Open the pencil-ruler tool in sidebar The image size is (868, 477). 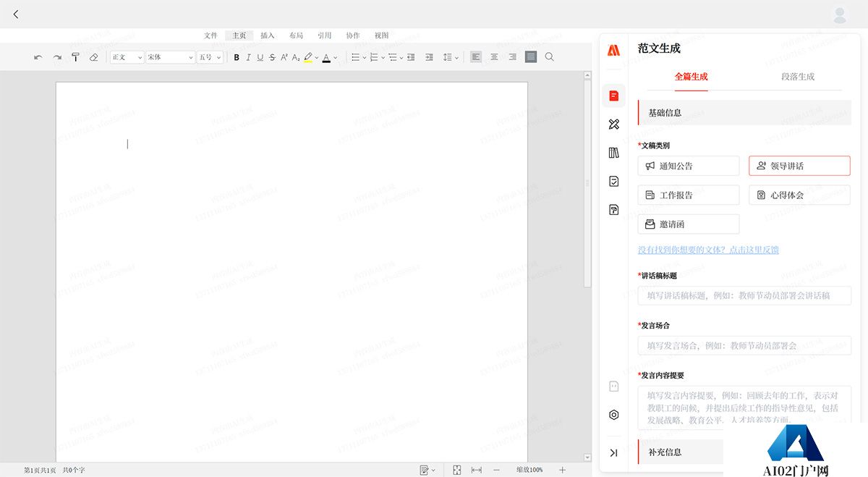pos(613,124)
